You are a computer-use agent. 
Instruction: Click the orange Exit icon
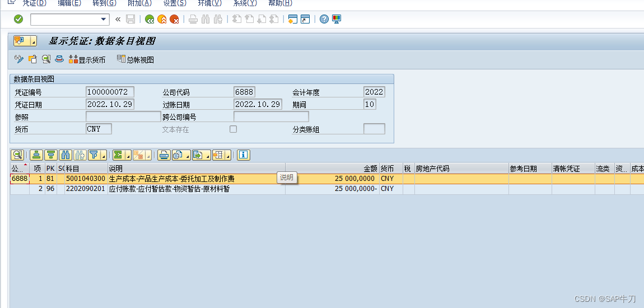point(162,19)
